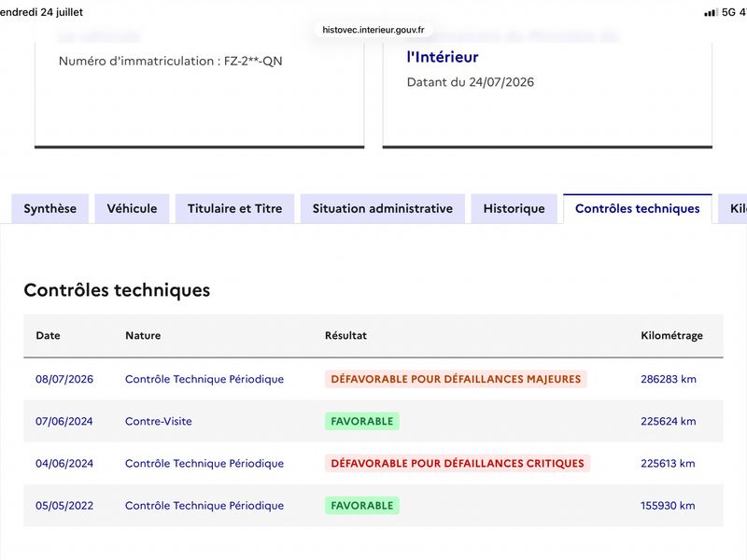Select the 286283 km mileage value
Screen dimensions: 747x560
click(x=669, y=379)
